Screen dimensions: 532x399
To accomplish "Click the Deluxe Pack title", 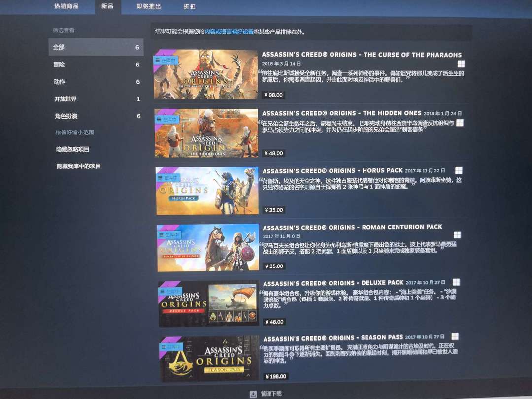I will (x=333, y=283).
